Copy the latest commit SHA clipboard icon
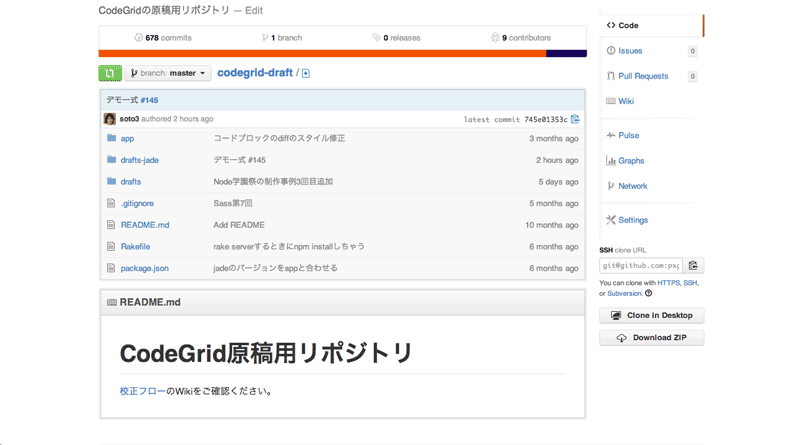This screenshot has width=800, height=445. point(575,119)
